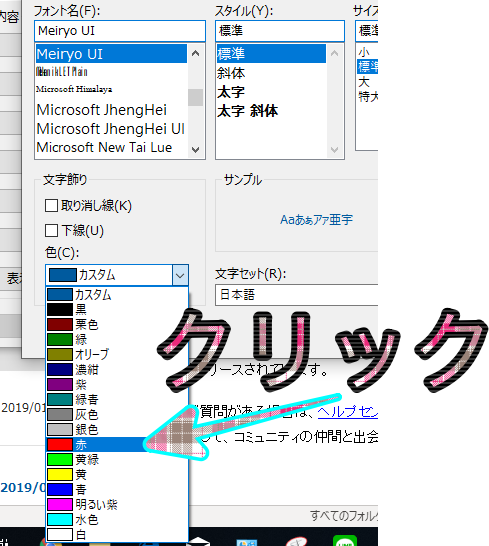The height and width of the screenshot is (546, 489).
Task: Tick the 下線(U) underline checkbox
Action: [51, 230]
